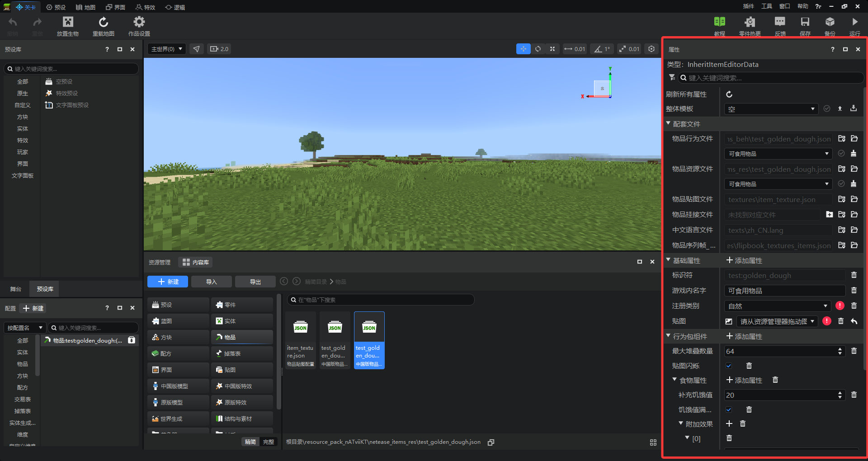Open the 插件 menu
Viewport: 868px width, 461px height.
pyautogui.click(x=749, y=6)
